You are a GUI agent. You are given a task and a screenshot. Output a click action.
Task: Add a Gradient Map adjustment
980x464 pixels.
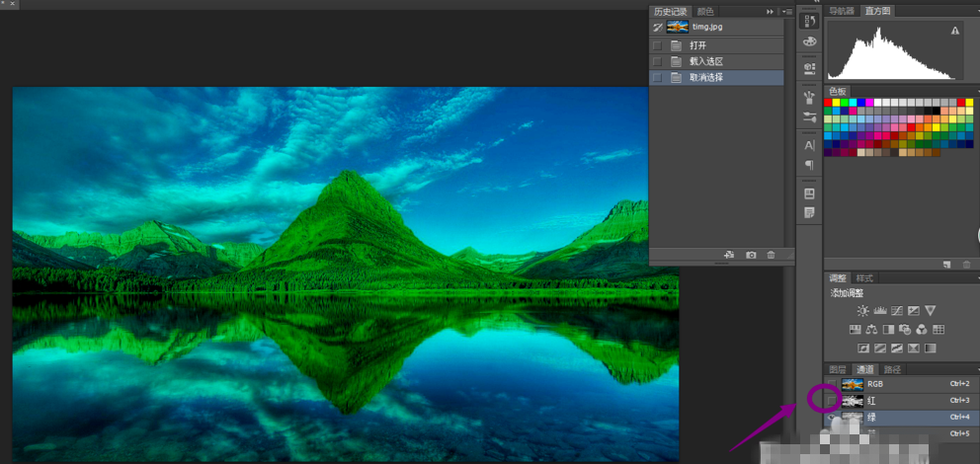coord(930,348)
